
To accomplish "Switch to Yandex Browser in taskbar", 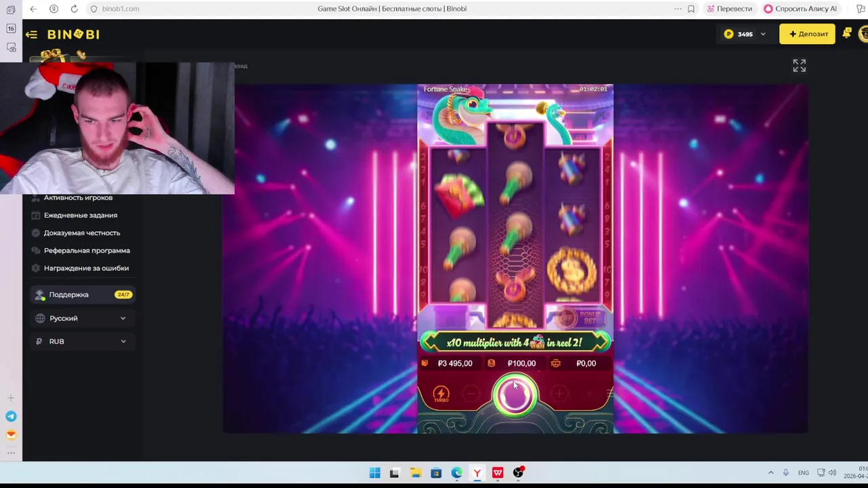I will (x=477, y=472).
